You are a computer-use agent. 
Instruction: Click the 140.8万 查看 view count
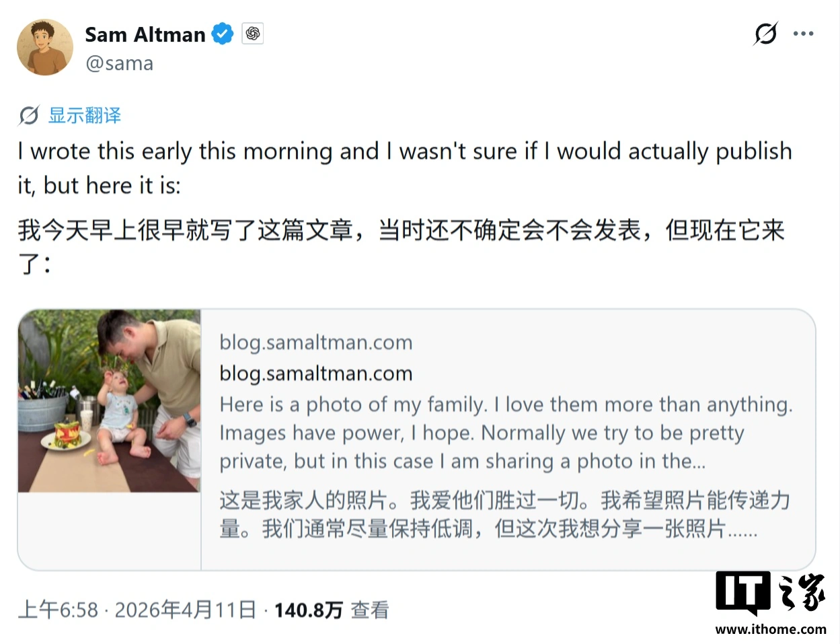pyautogui.click(x=332, y=610)
